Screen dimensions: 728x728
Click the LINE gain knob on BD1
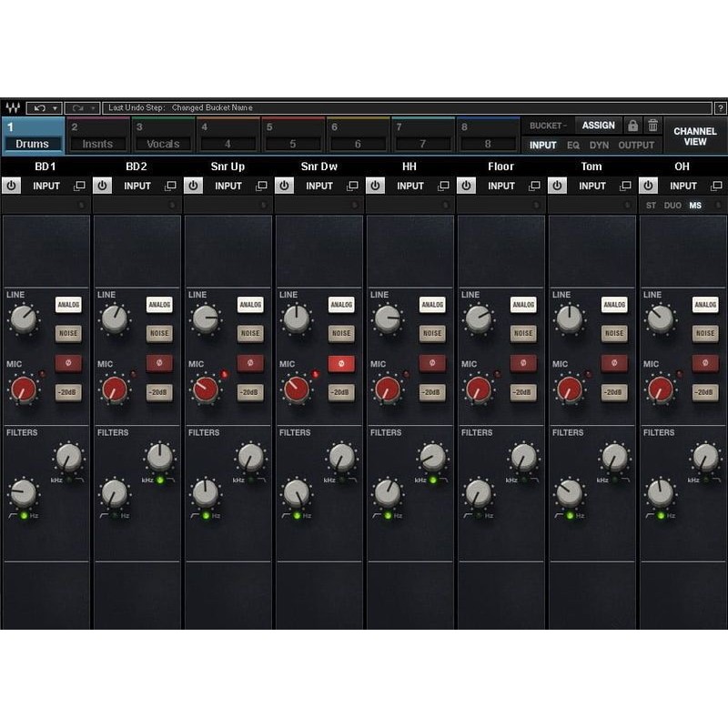(24, 319)
